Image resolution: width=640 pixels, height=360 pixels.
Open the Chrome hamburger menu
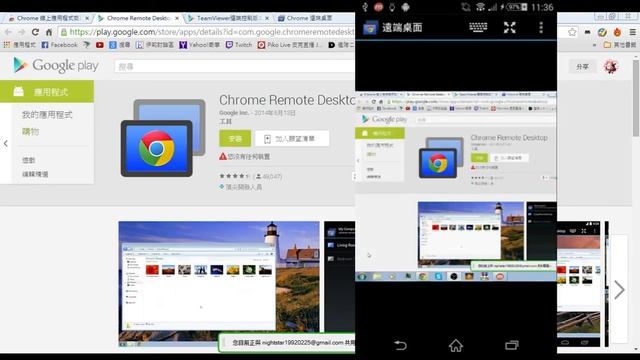632,32
